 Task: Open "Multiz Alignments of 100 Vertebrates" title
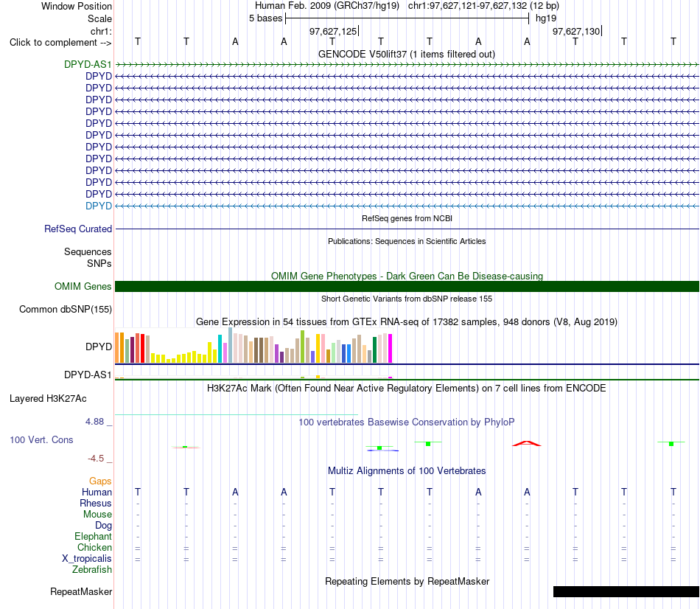(407, 470)
